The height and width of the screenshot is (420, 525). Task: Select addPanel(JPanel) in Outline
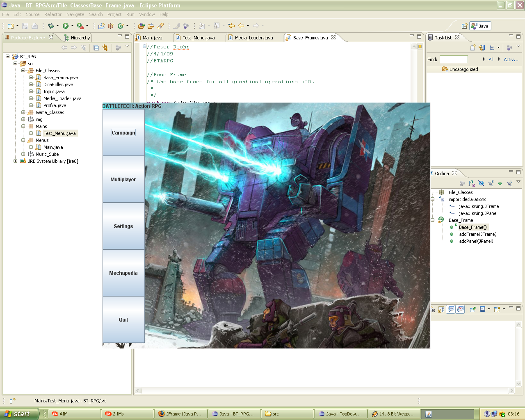pos(476,241)
